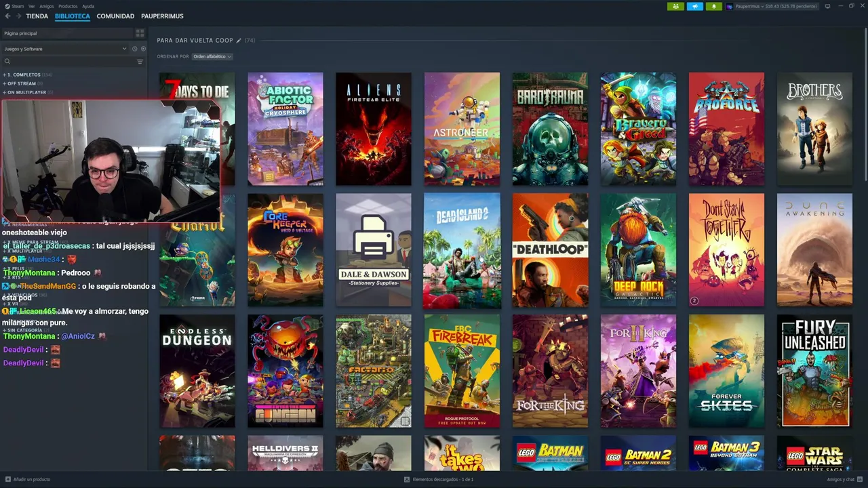Open the Broforce game cover

tap(726, 129)
